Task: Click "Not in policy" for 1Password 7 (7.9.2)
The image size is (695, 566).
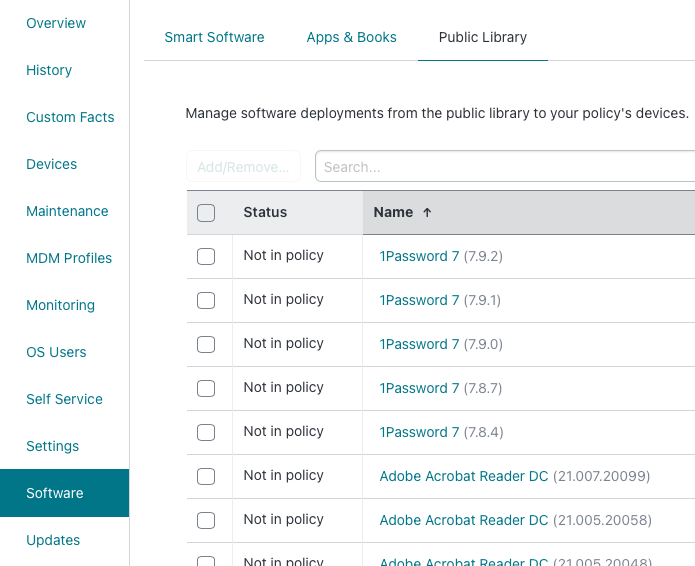Action: click(x=284, y=255)
